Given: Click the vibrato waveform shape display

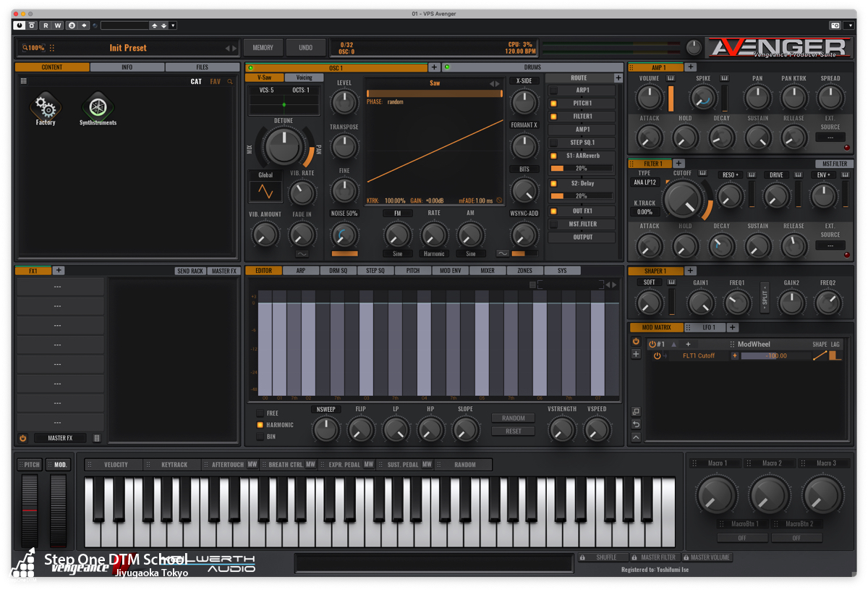Looking at the screenshot, I should click(265, 192).
